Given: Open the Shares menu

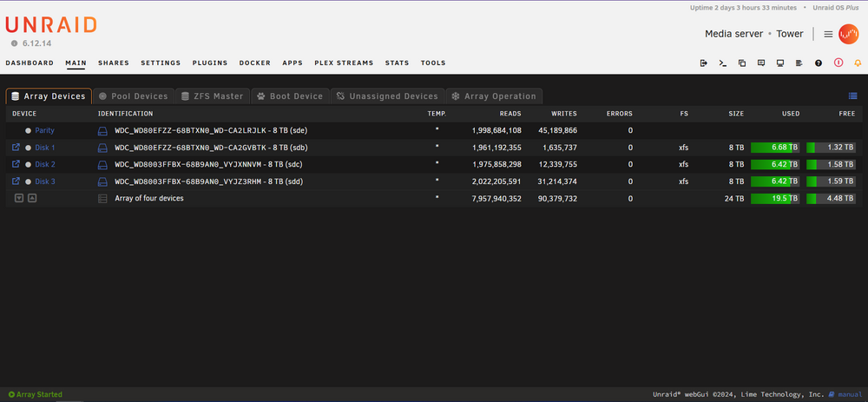Looking at the screenshot, I should point(114,63).
